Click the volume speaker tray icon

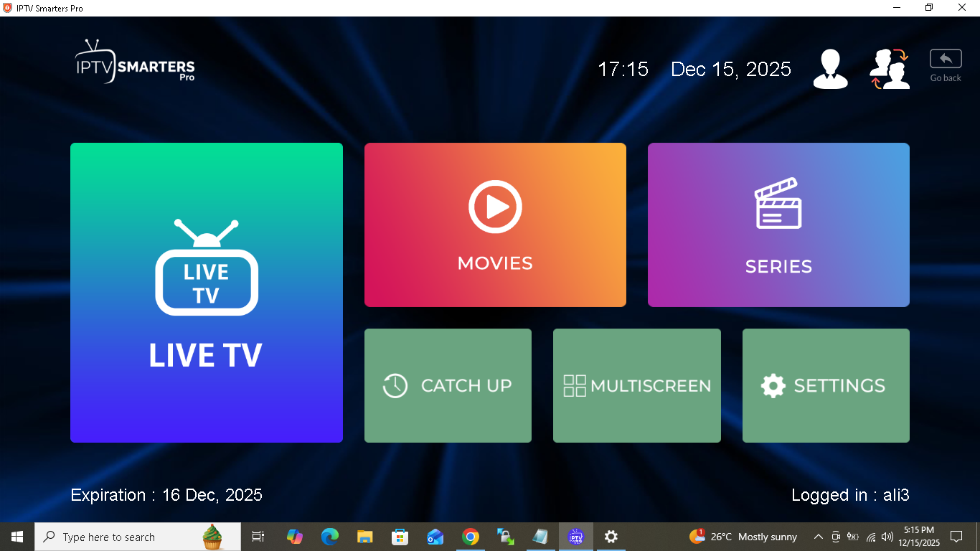(887, 537)
